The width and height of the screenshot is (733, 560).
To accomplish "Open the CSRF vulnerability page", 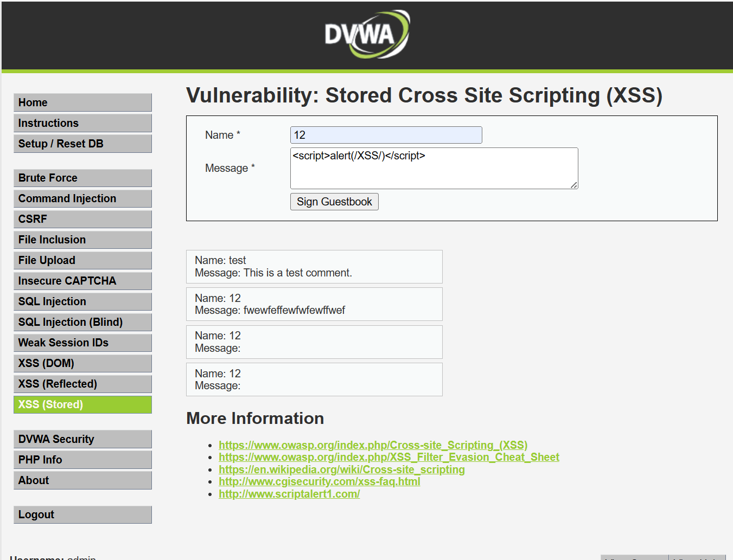I will tap(82, 219).
